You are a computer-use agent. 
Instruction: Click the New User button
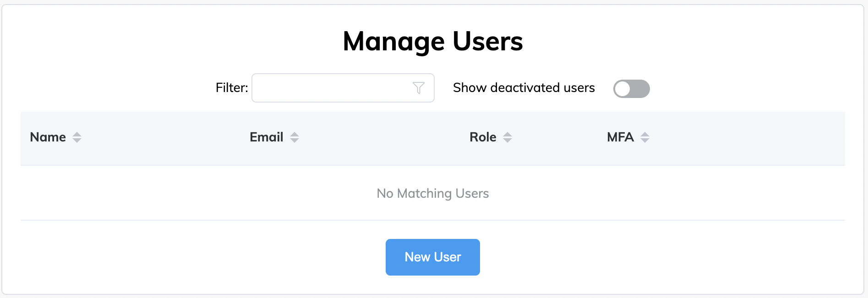(x=432, y=257)
